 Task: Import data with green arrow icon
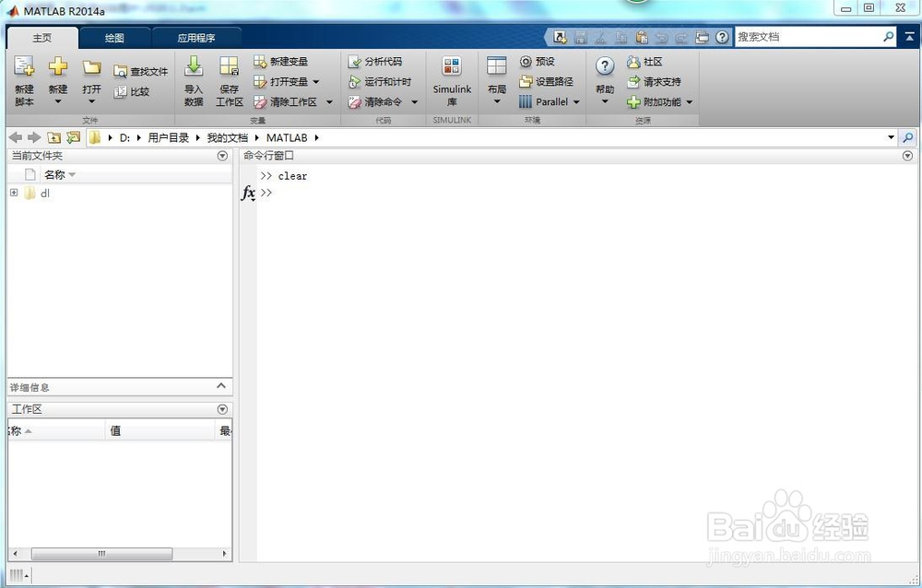(x=194, y=80)
